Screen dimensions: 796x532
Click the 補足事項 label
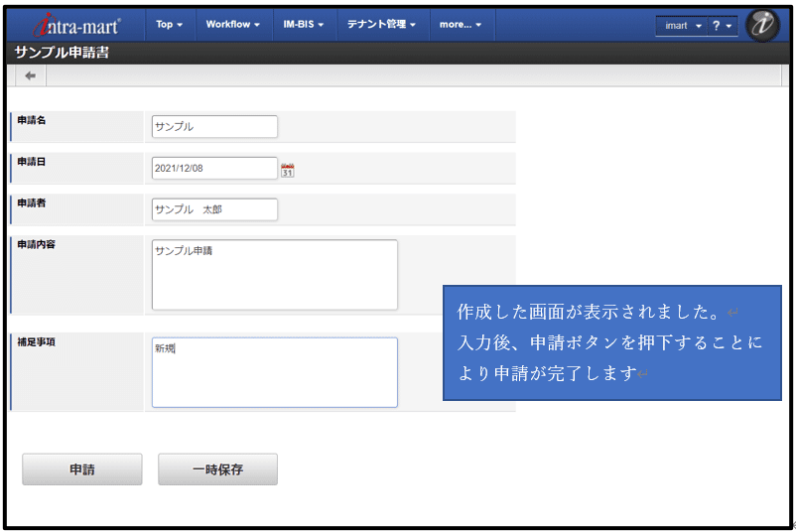pos(36,341)
